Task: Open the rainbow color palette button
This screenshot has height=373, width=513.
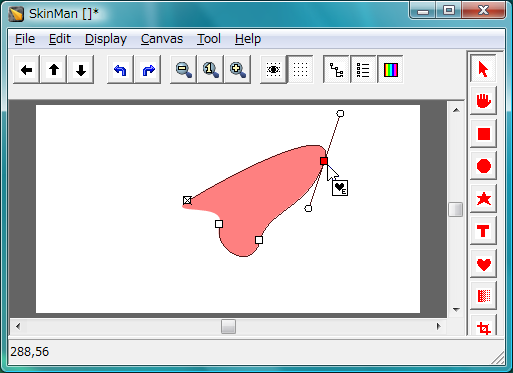Action: click(x=391, y=70)
